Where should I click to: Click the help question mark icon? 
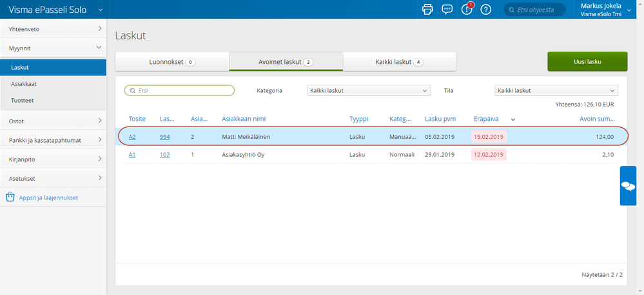point(486,10)
